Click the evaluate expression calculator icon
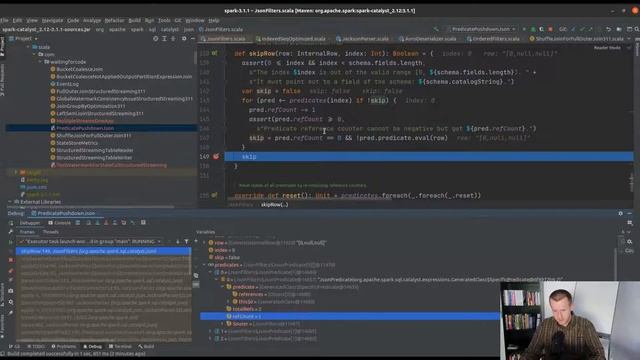 point(143,223)
